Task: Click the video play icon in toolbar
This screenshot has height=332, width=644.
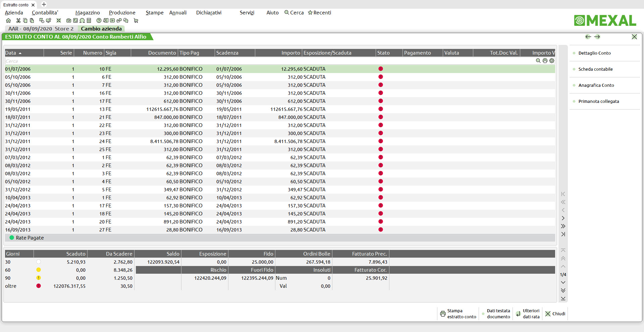Action: point(112,20)
